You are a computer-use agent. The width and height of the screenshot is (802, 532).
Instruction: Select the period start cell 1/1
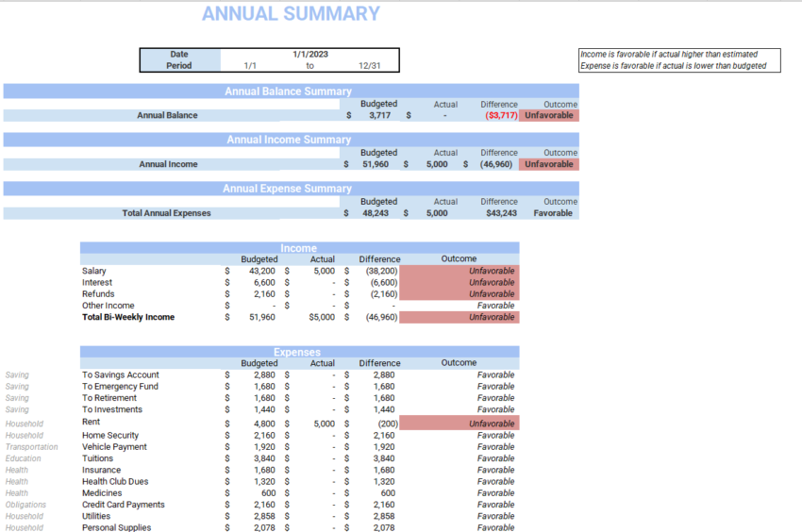pos(250,66)
